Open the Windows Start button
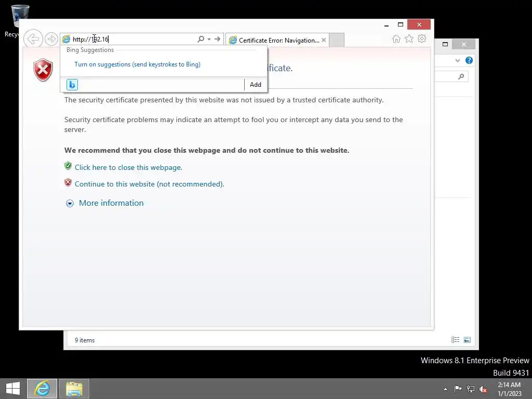This screenshot has width=532, height=399. pos(13,389)
